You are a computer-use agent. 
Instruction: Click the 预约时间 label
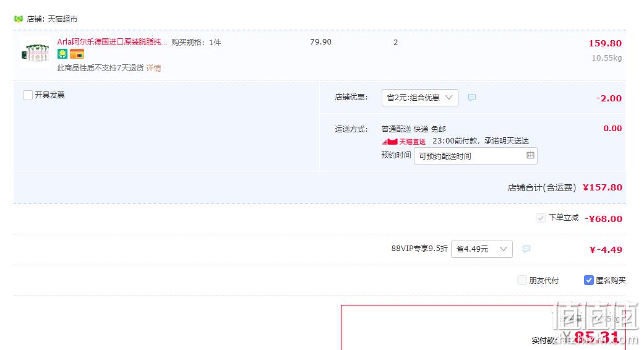(x=396, y=155)
